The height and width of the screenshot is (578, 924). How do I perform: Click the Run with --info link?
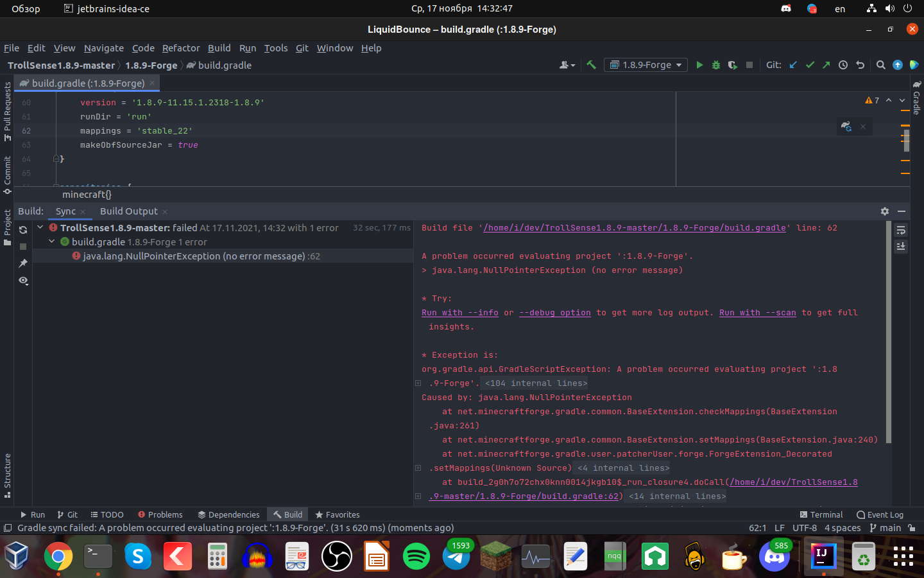click(x=459, y=313)
